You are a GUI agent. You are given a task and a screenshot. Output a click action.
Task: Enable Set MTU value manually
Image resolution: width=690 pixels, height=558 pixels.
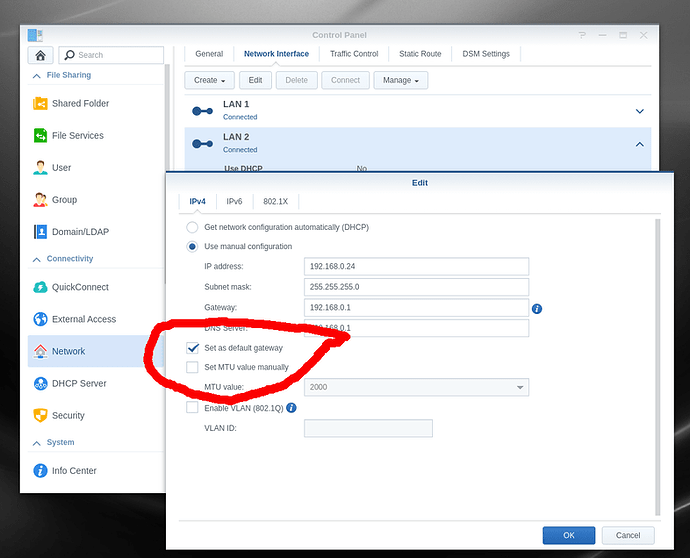[192, 367]
